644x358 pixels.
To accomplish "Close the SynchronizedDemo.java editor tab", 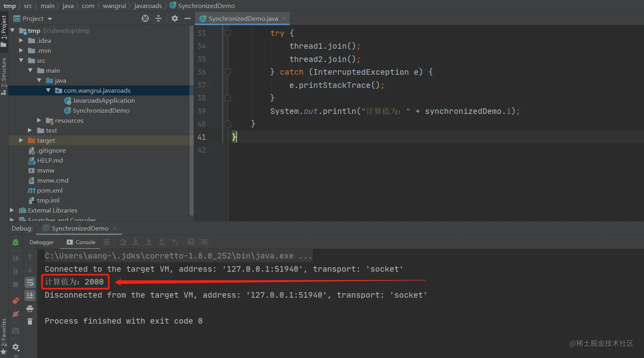I will (x=284, y=18).
